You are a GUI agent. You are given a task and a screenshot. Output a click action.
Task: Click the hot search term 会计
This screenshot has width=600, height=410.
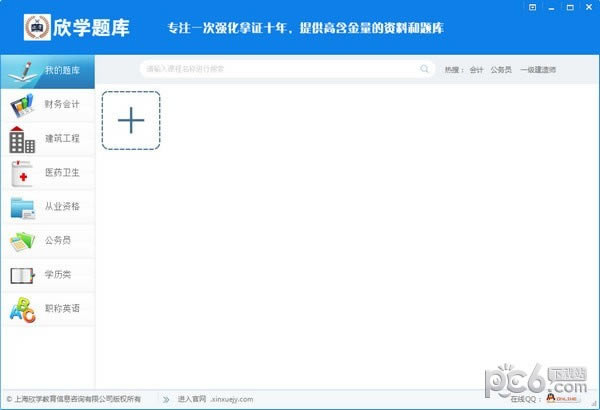[476, 70]
